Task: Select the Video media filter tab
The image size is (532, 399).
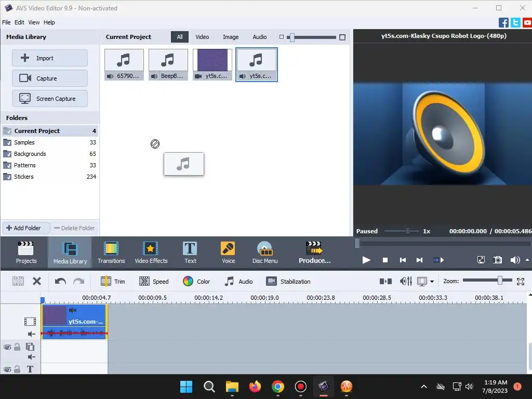Action: pos(202,37)
